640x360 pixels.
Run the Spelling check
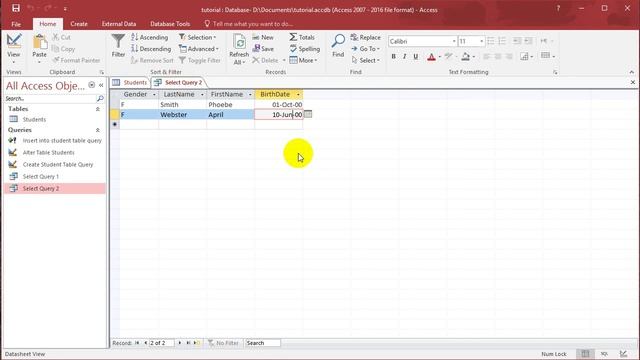(304, 49)
